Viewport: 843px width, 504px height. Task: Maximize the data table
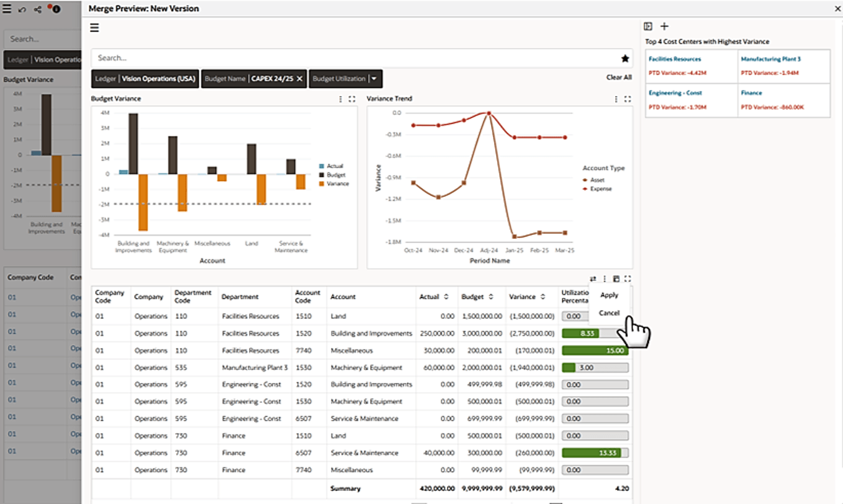click(x=628, y=279)
